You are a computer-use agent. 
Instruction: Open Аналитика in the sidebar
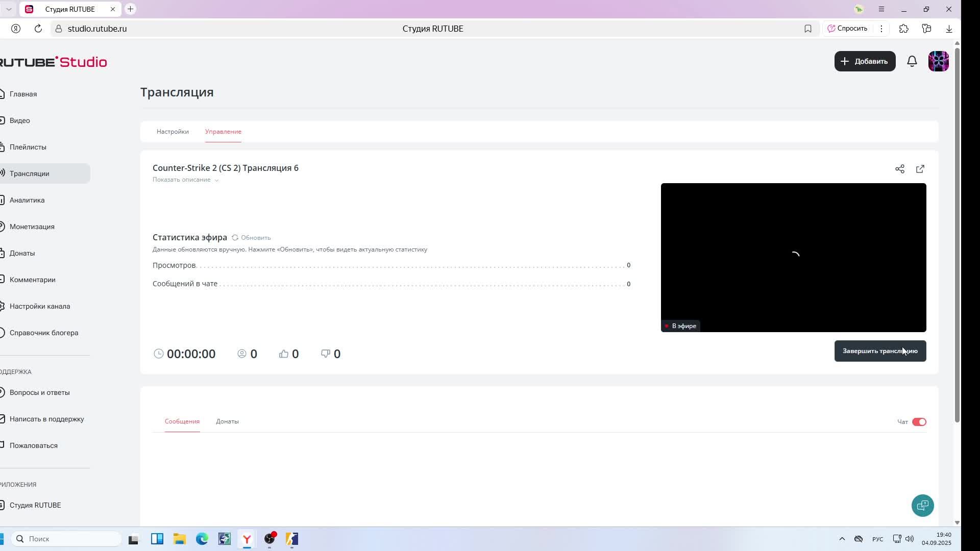(x=27, y=200)
